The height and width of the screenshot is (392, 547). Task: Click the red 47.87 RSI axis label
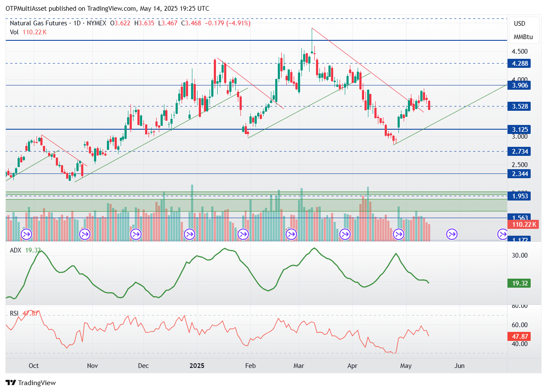pos(520,337)
